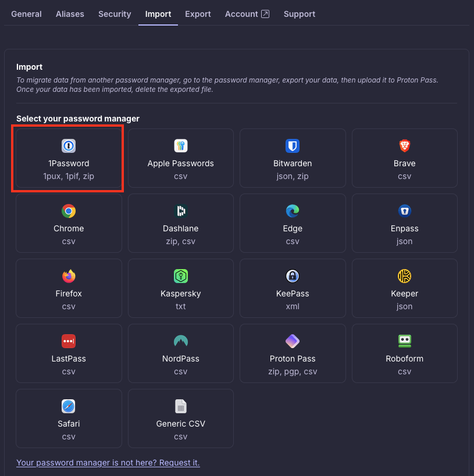Go to the Security tab
474x476 pixels.
coord(115,14)
